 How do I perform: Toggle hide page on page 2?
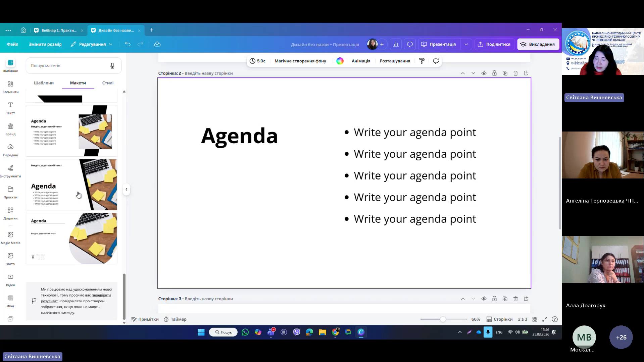[x=484, y=73]
